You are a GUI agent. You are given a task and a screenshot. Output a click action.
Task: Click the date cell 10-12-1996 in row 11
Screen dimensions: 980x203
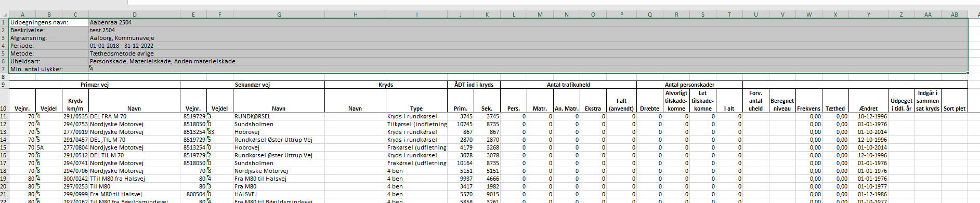tap(868, 116)
